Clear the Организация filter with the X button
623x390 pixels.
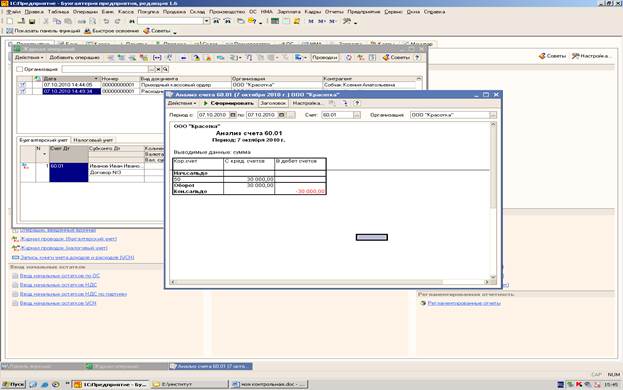pos(158,69)
